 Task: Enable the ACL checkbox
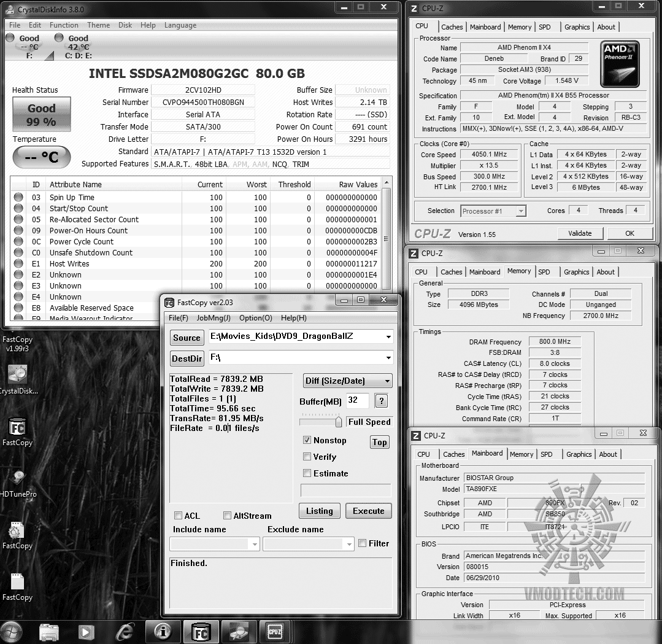(x=178, y=515)
